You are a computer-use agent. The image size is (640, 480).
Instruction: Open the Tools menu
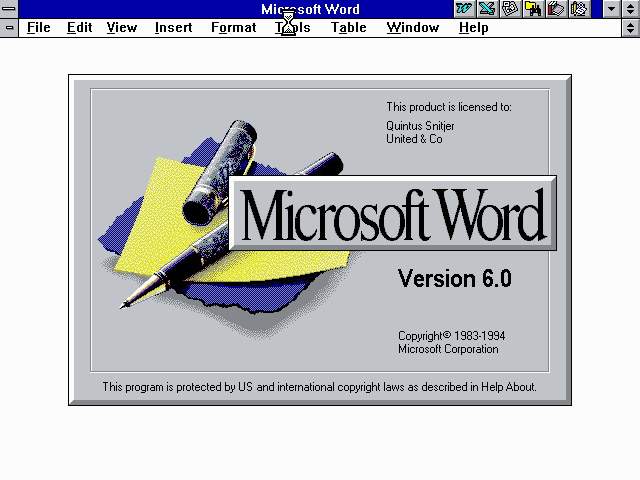coord(293,28)
